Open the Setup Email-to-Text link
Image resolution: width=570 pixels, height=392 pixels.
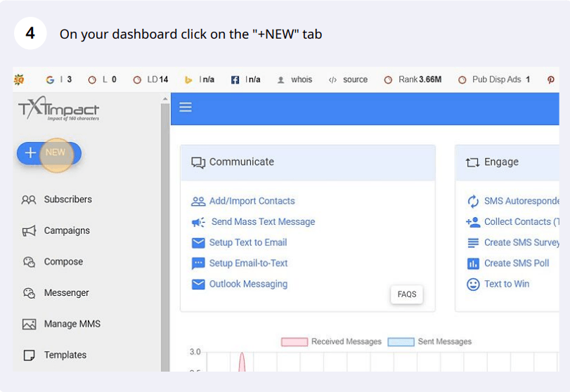click(x=248, y=263)
